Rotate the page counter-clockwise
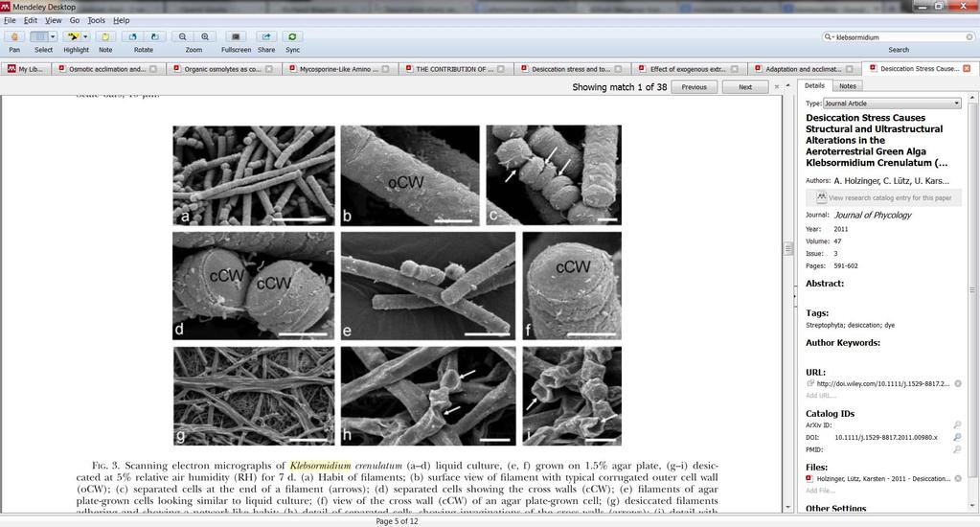This screenshot has width=980, height=527. point(132,36)
